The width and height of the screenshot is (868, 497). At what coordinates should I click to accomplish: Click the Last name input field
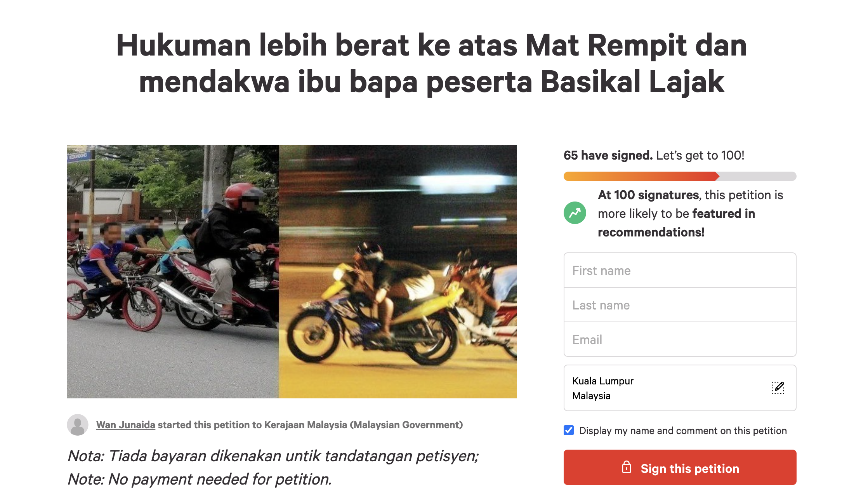(x=680, y=305)
